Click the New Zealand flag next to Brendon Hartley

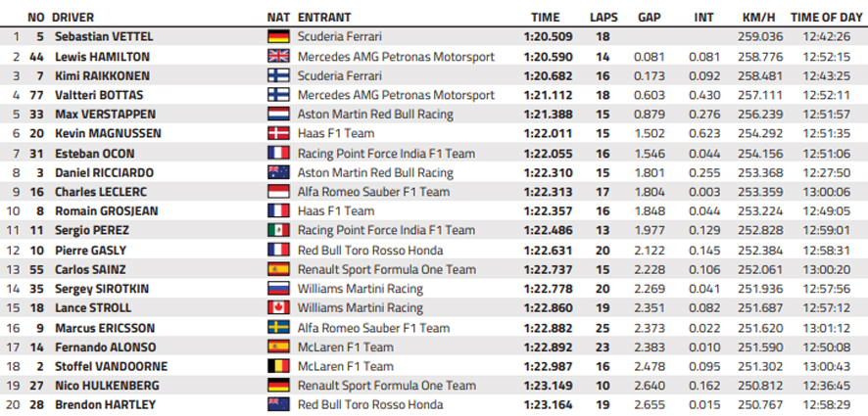[x=278, y=405]
